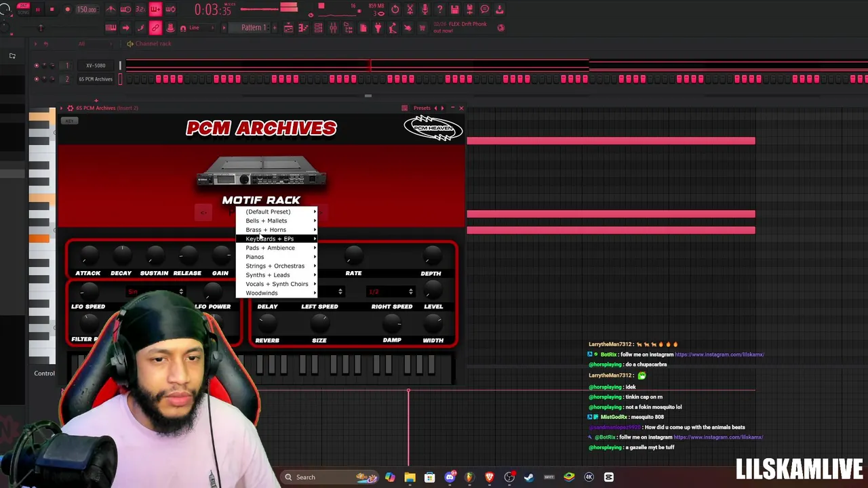Image resolution: width=868 pixels, height=488 pixels.
Task: Open the mixer view icon
Action: click(333, 28)
